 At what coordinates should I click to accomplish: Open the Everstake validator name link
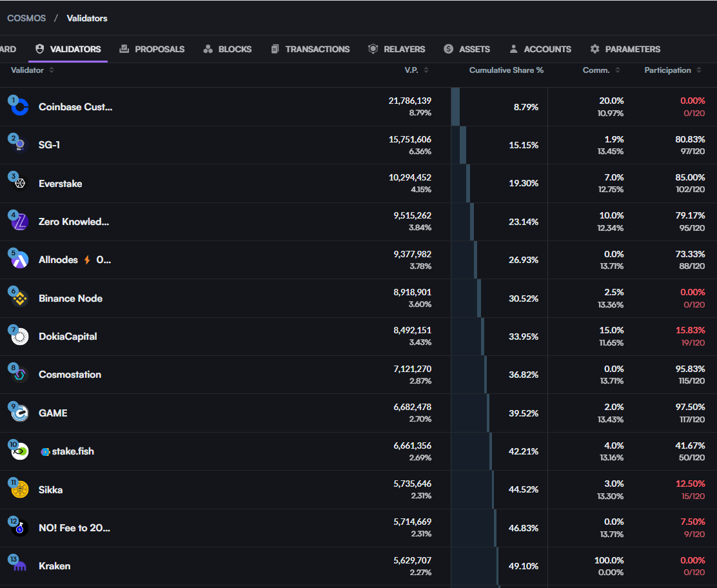tap(61, 183)
